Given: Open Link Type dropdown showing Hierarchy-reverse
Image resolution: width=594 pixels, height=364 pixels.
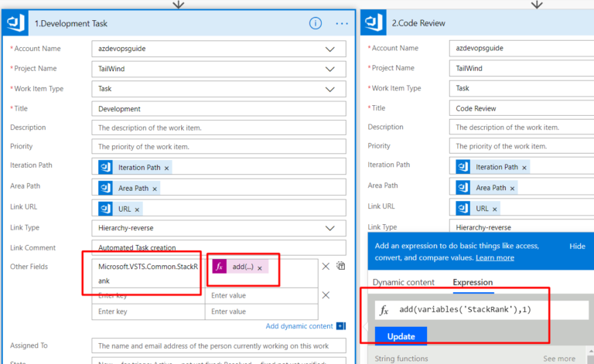Looking at the screenshot, I should [330, 228].
